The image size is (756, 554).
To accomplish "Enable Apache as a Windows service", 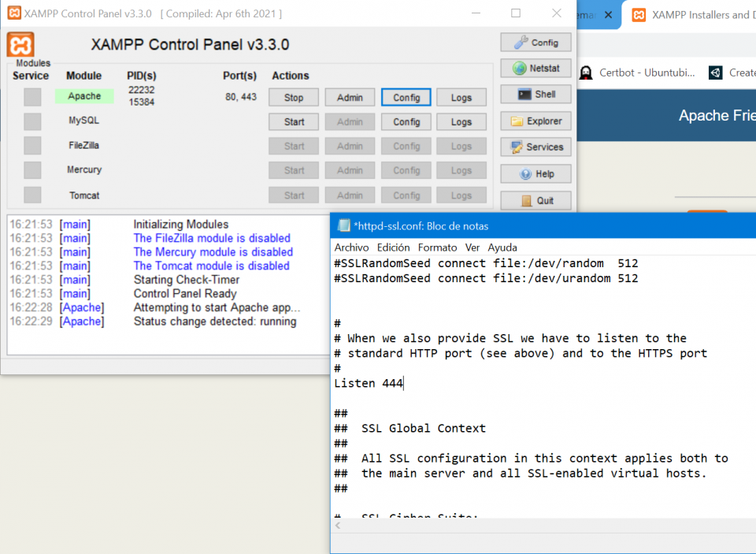I will pyautogui.click(x=31, y=97).
